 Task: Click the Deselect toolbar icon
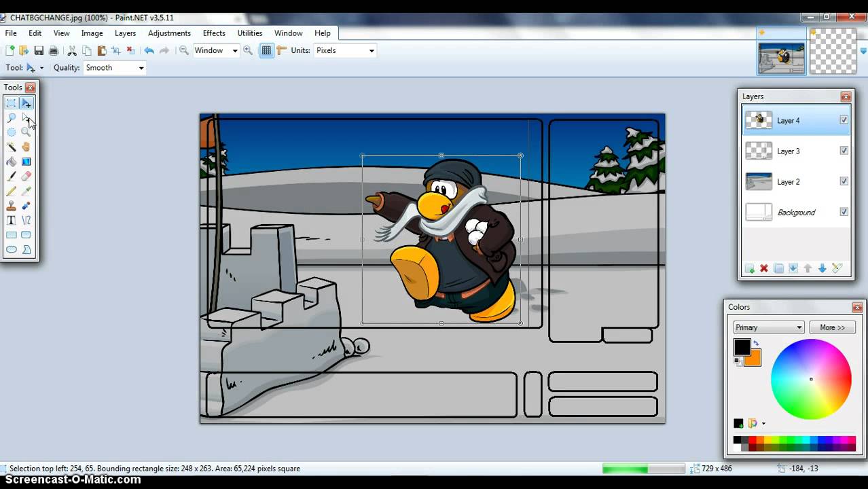click(130, 50)
